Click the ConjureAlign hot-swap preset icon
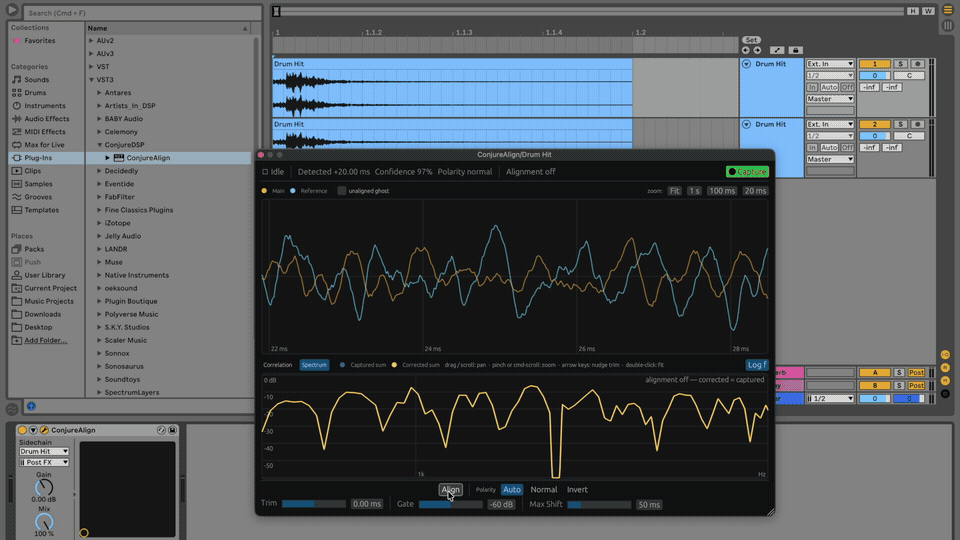 pyautogui.click(x=161, y=430)
